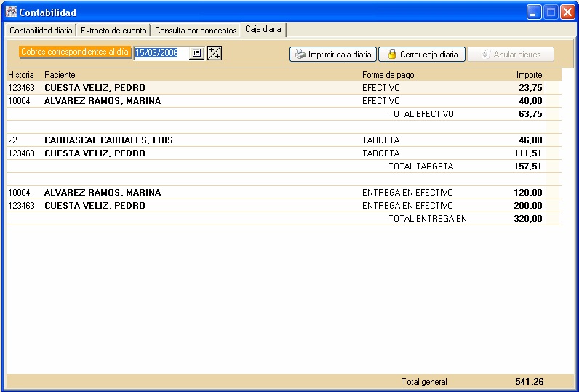Image resolution: width=579 pixels, height=392 pixels.
Task: Click the printer icon on Imprimir button
Action: (300, 55)
